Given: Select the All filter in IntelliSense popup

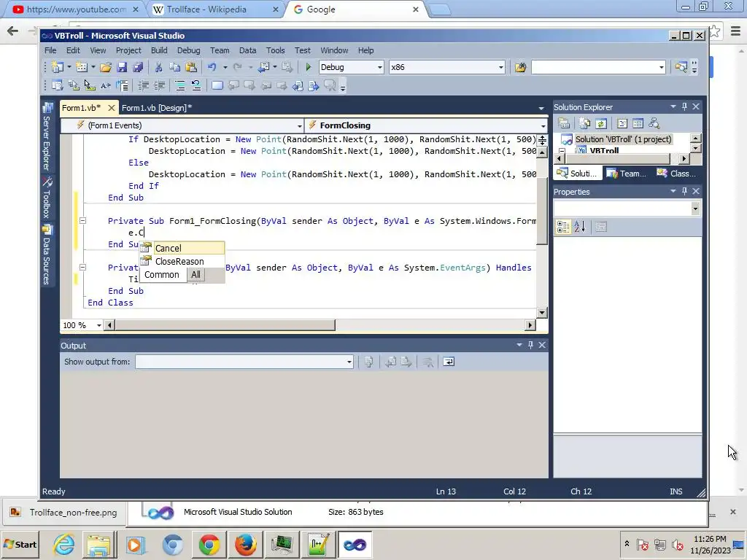Looking at the screenshot, I should (196, 275).
